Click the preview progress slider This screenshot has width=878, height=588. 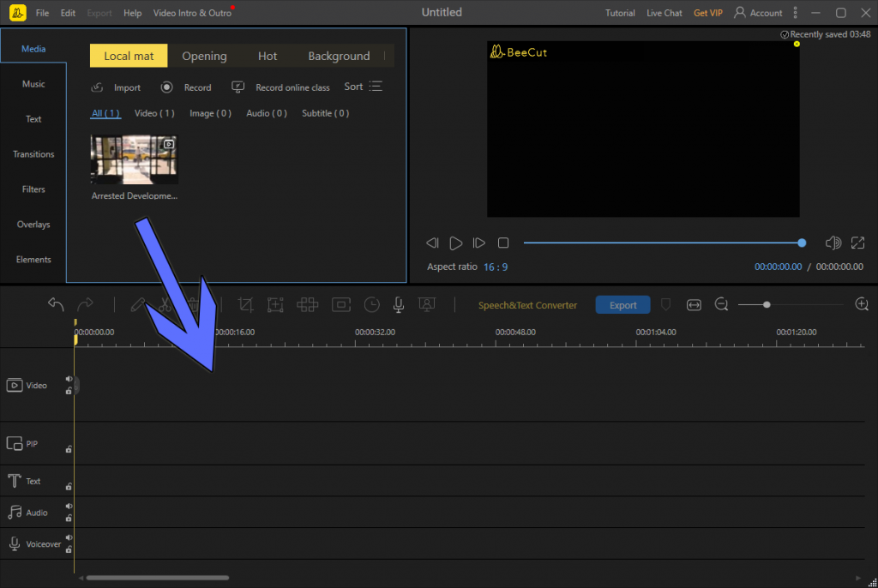click(663, 243)
